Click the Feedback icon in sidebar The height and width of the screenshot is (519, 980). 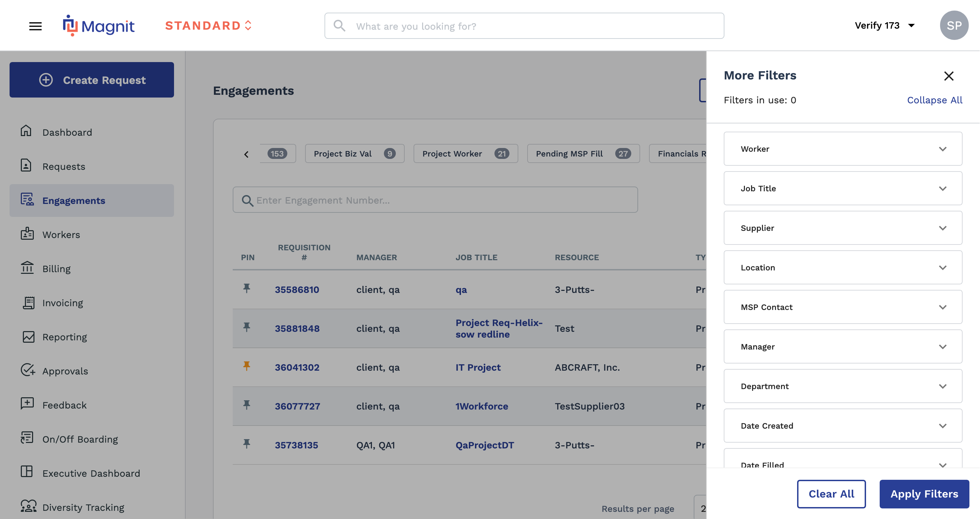(27, 404)
